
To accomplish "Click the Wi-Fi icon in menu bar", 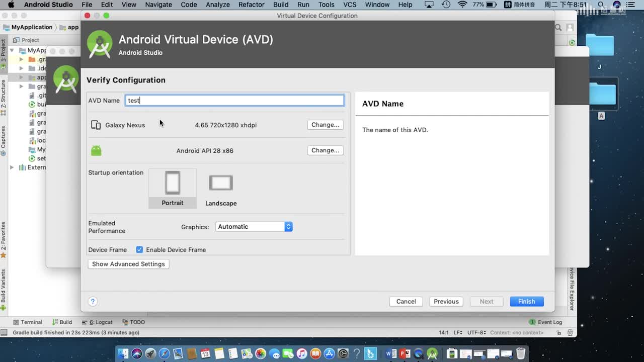I will coord(462,5).
